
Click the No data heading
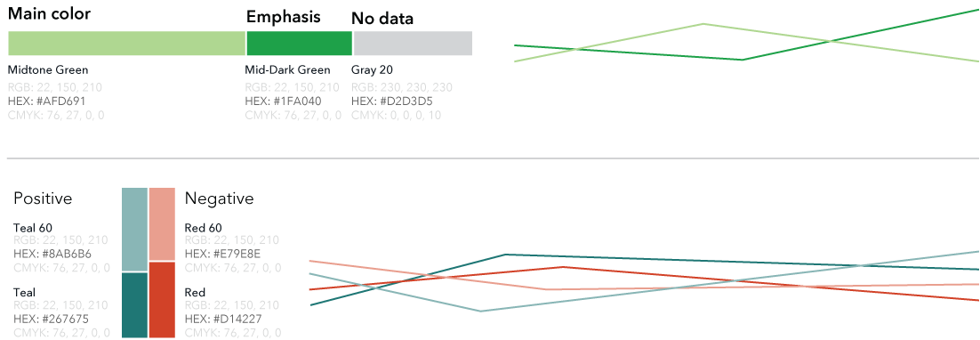382,19
